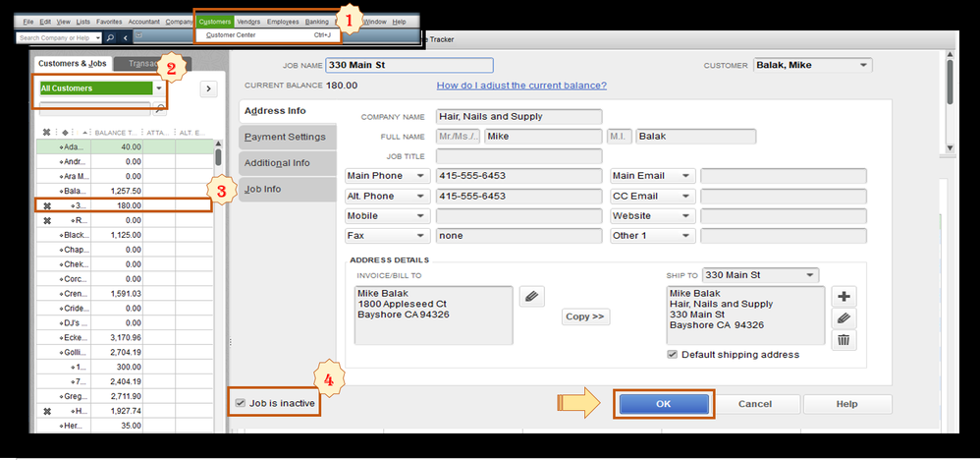Click the pencil edit icon beside Invoice/Bill To
Viewport: 980px width, 460px height.
pyautogui.click(x=532, y=297)
